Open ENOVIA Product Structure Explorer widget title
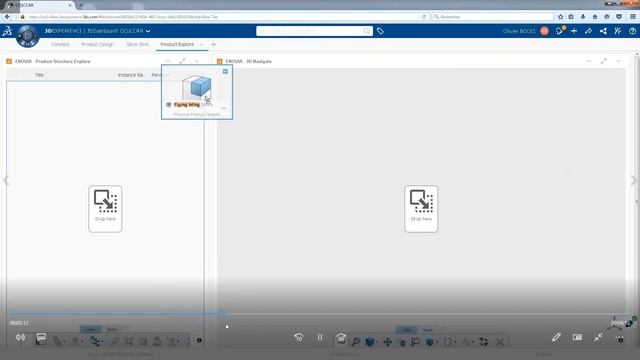The height and width of the screenshot is (360, 640). click(x=53, y=61)
